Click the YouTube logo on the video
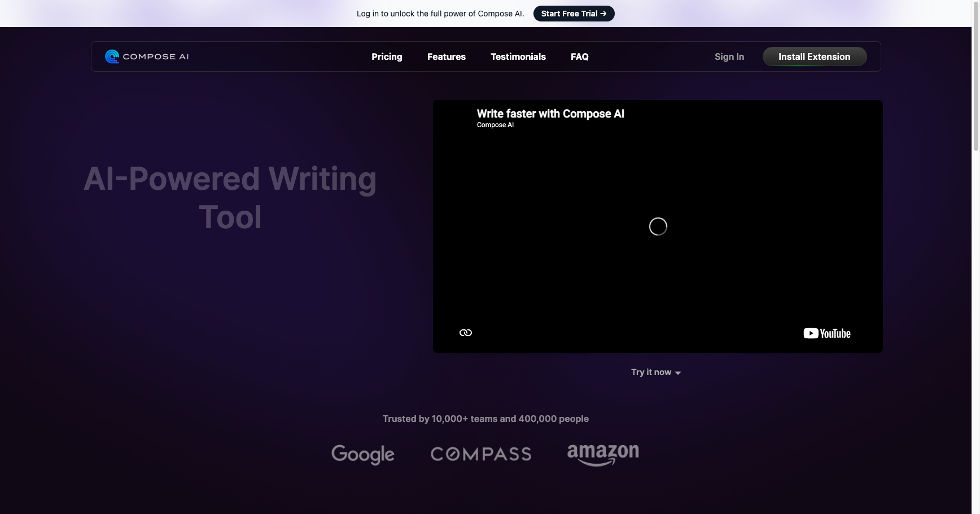This screenshot has width=980, height=514. [x=827, y=333]
